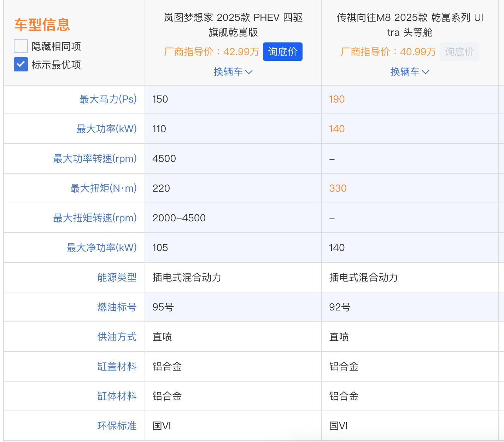Click the 缸盖材料 parameter label

pos(117,366)
